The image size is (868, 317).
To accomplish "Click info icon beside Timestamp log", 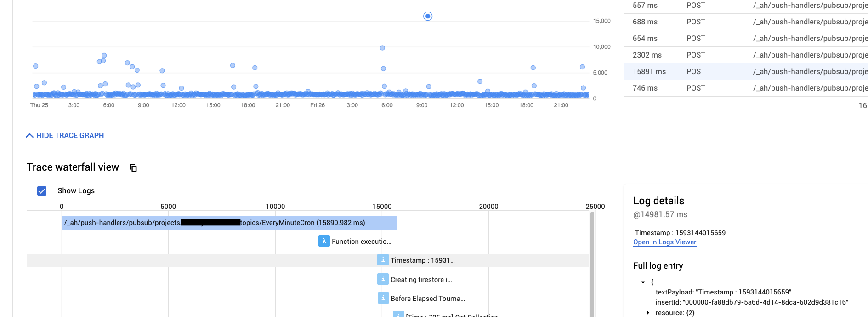I will click(x=383, y=260).
